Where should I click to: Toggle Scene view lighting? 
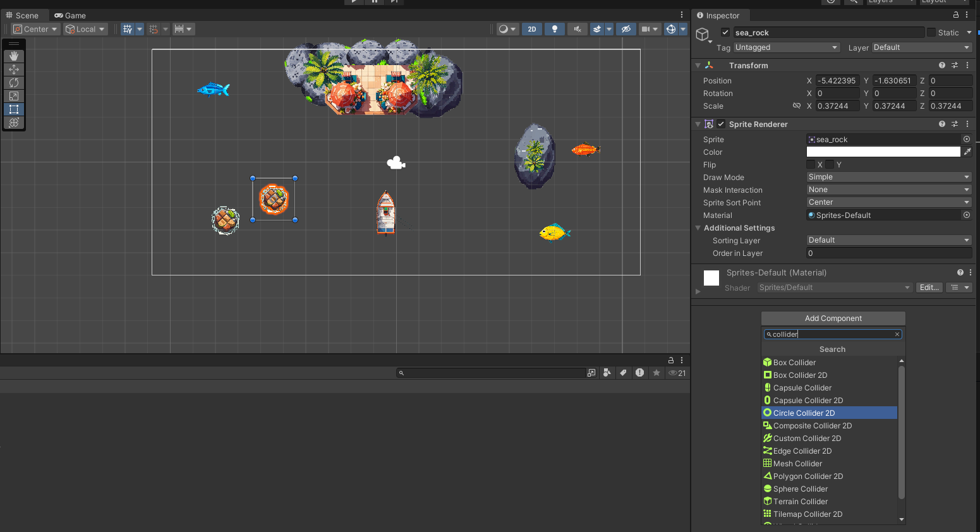[554, 28]
